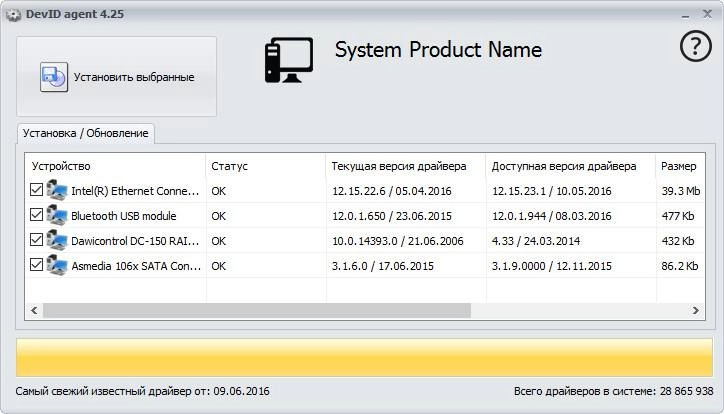
Task: Click available version 3.1.9.0000 / 12.11.2015
Action: pyautogui.click(x=552, y=266)
